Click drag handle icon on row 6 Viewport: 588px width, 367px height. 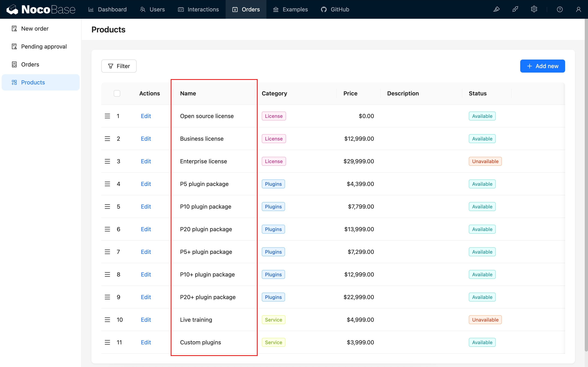click(x=107, y=229)
